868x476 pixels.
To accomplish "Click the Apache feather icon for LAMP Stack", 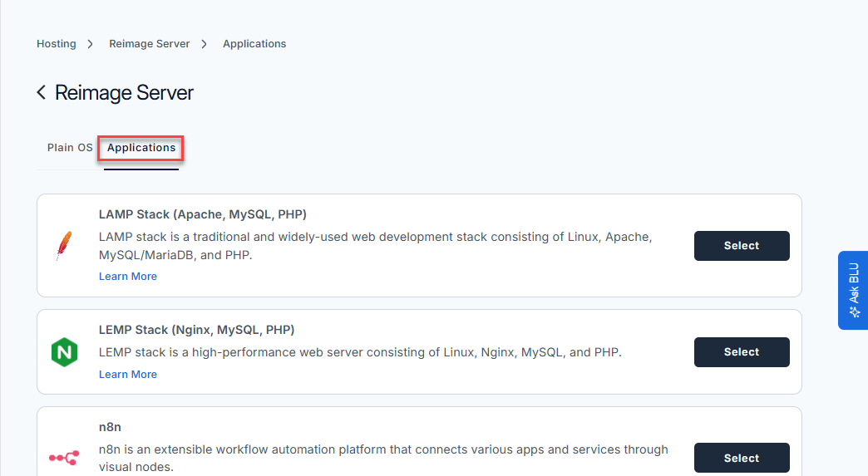I will coord(64,245).
